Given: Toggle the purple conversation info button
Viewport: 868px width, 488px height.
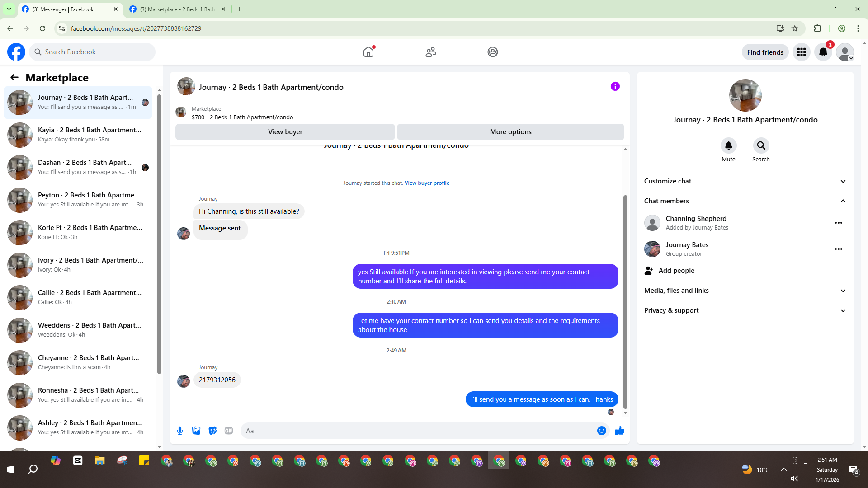Looking at the screenshot, I should 615,86.
